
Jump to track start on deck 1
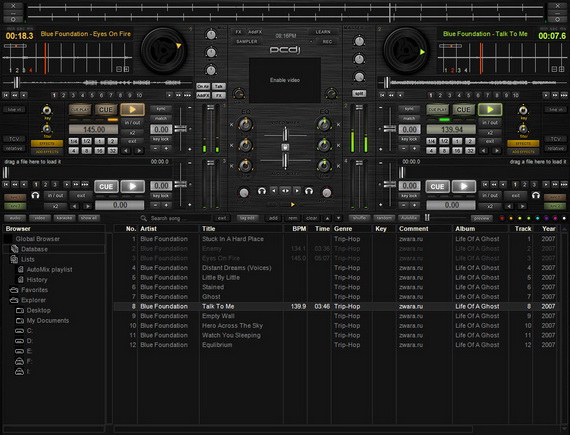tap(6, 95)
